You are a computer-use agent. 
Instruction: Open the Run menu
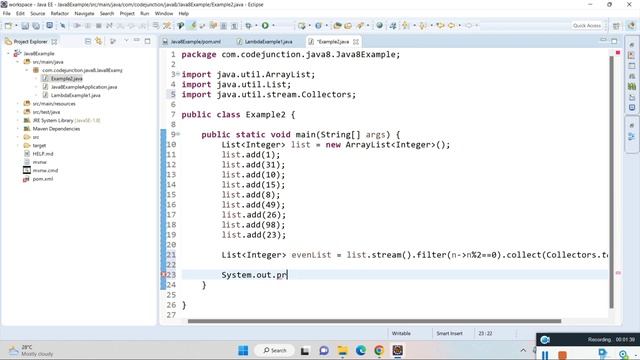[x=144, y=13]
